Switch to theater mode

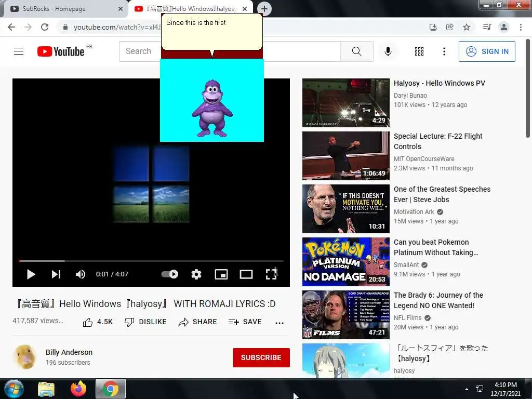click(246, 274)
